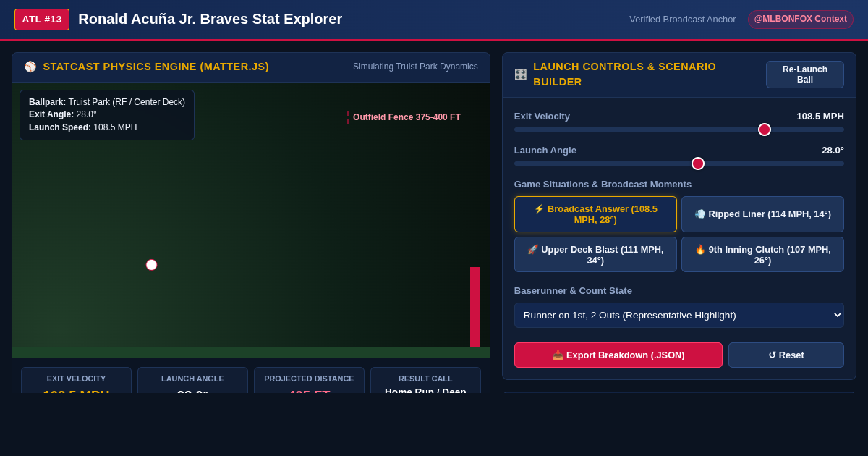Click Ronald Acuña Jr. Braves Stat Explorer title

[210, 20]
